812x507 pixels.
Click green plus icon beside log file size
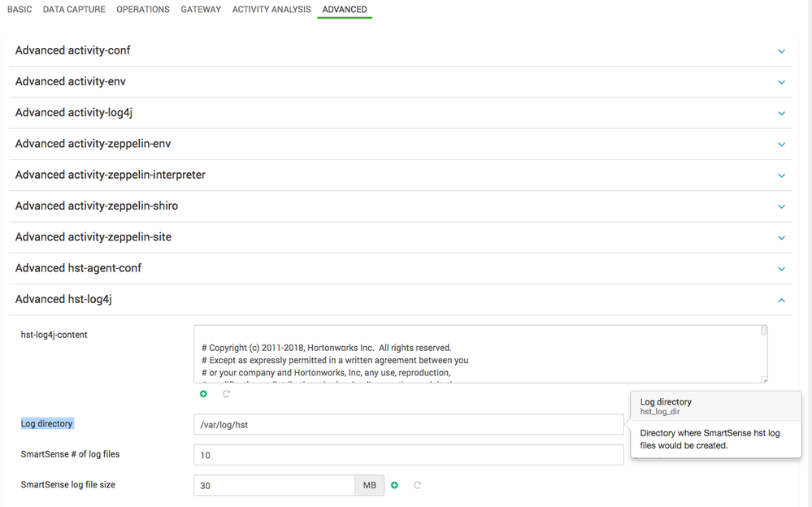pyautogui.click(x=395, y=485)
